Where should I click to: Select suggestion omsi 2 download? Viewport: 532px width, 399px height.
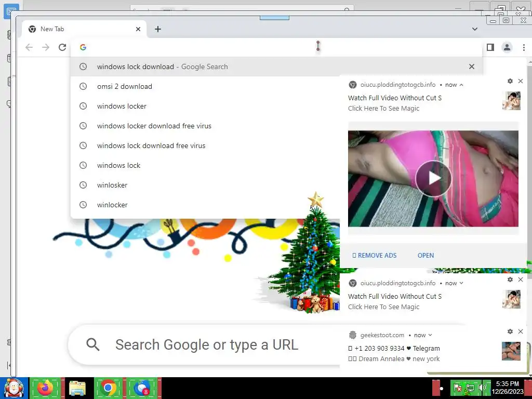pos(205,86)
